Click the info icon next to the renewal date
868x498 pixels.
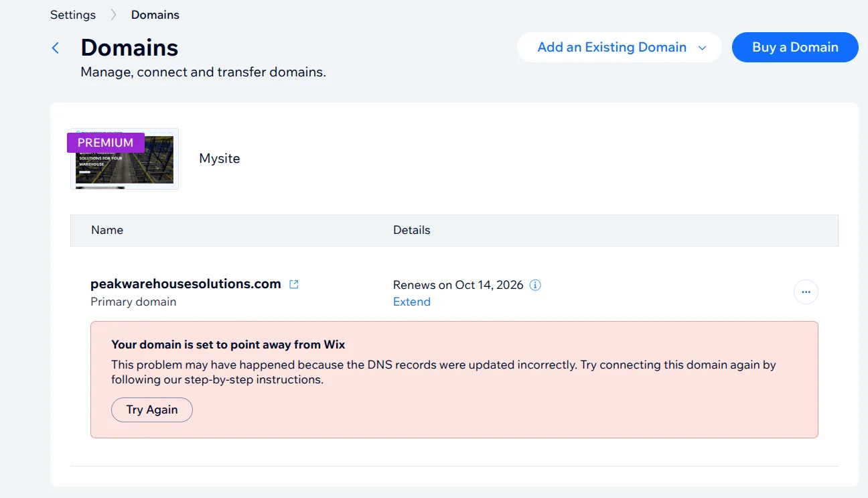(x=535, y=285)
